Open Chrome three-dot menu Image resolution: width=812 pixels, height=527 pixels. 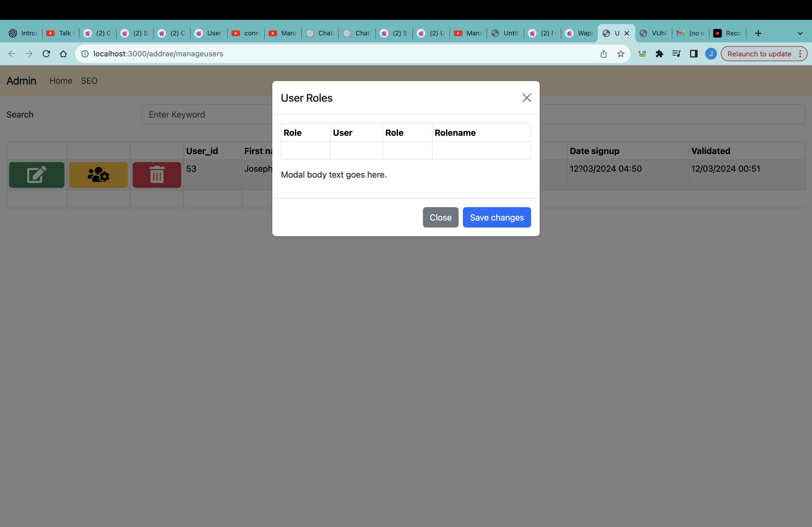point(800,54)
